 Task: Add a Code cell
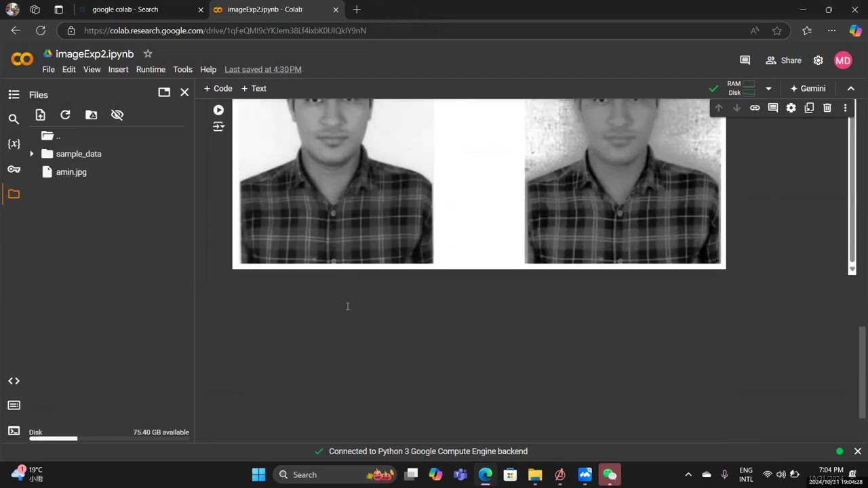pos(218,89)
